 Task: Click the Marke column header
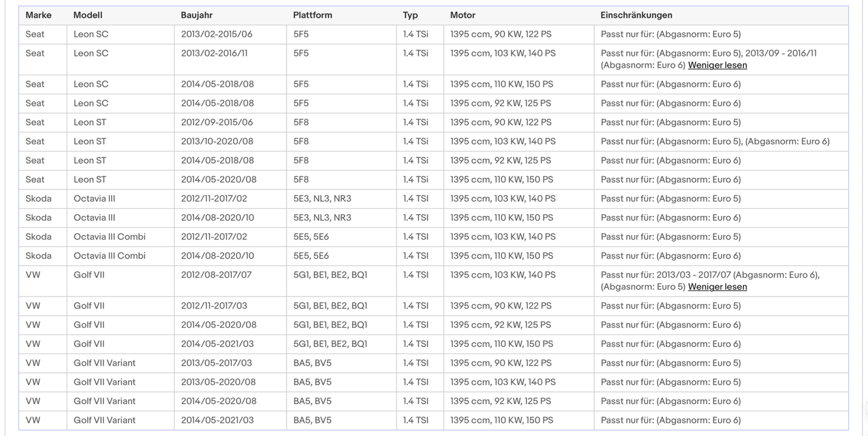pyautogui.click(x=38, y=15)
